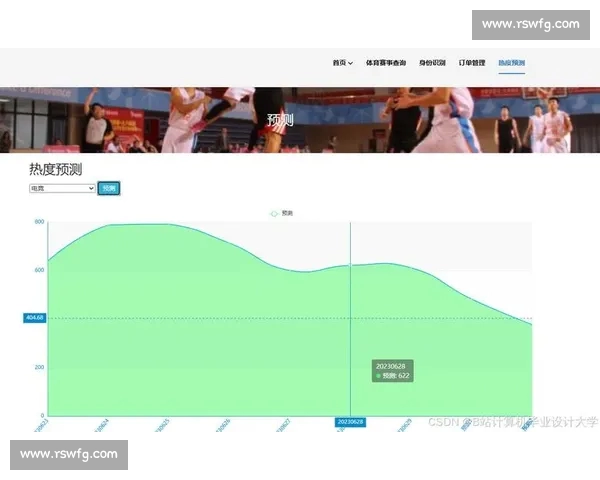Expand the chevron next to 首页

pyautogui.click(x=350, y=63)
